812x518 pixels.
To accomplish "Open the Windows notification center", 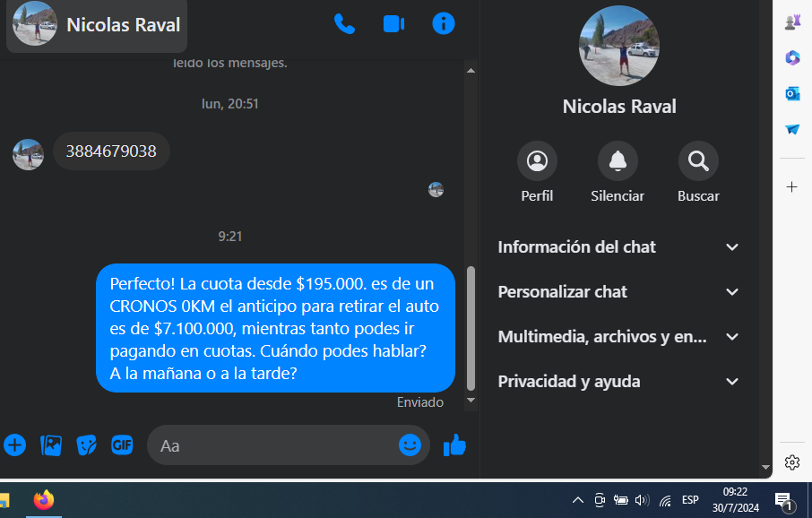I will pos(785,502).
